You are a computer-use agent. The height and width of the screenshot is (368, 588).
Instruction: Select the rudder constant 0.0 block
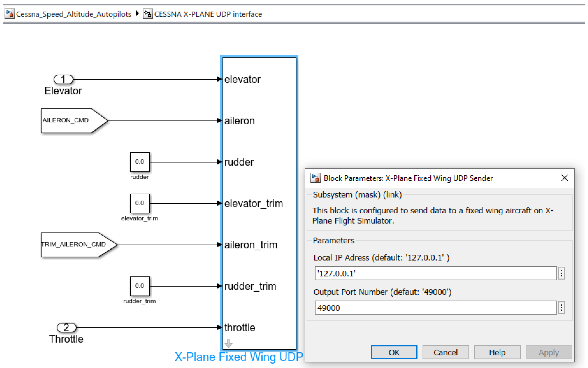(140, 162)
